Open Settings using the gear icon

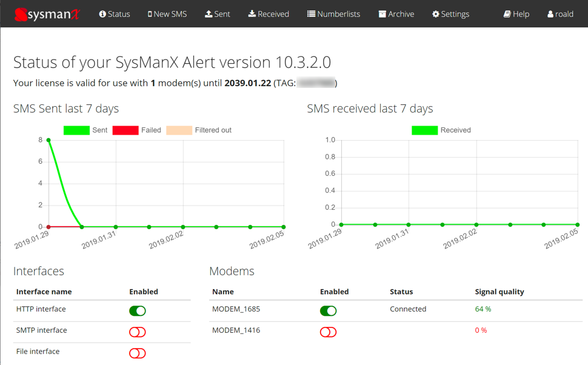(435, 13)
